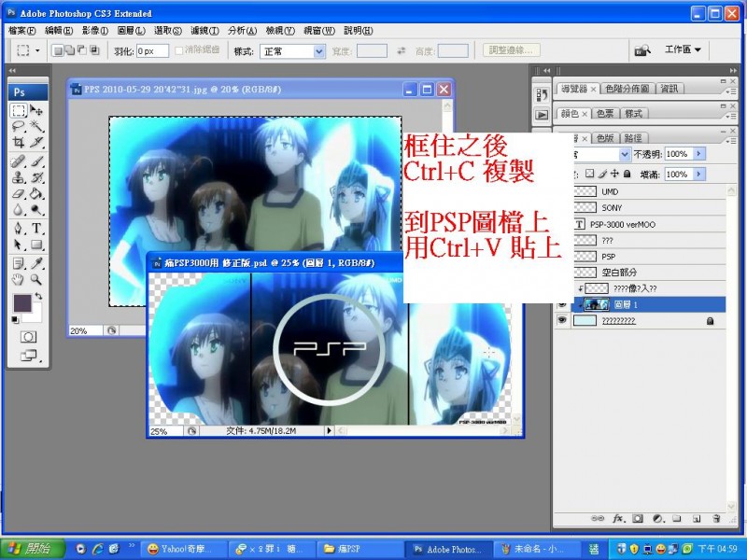Click the background color swatch

click(x=35, y=315)
